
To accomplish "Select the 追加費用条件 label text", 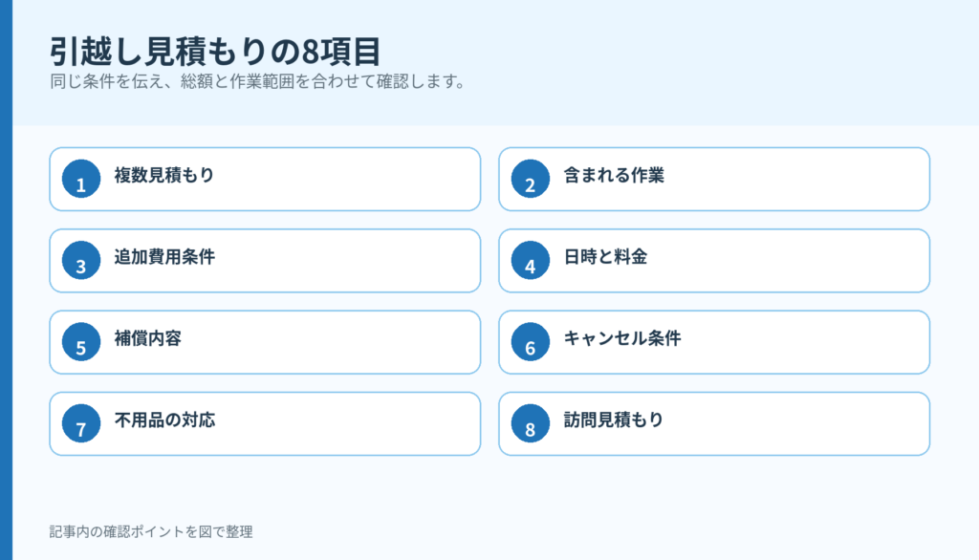I will point(164,257).
